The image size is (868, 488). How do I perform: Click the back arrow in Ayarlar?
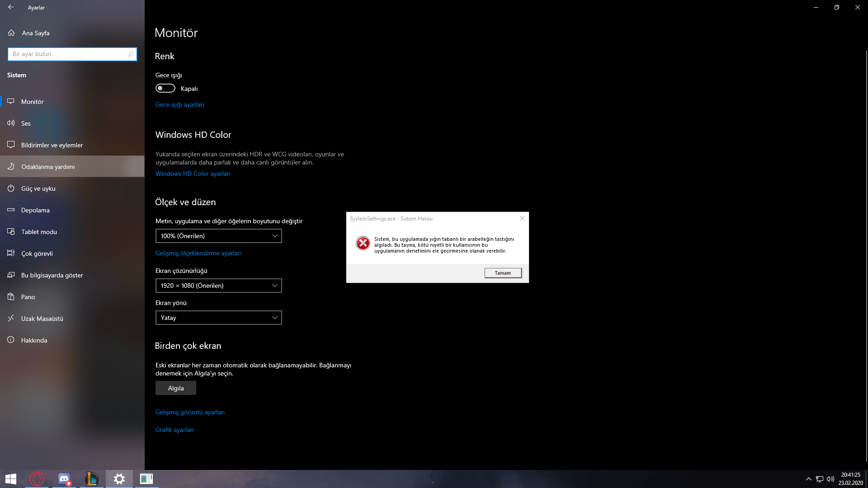point(11,7)
